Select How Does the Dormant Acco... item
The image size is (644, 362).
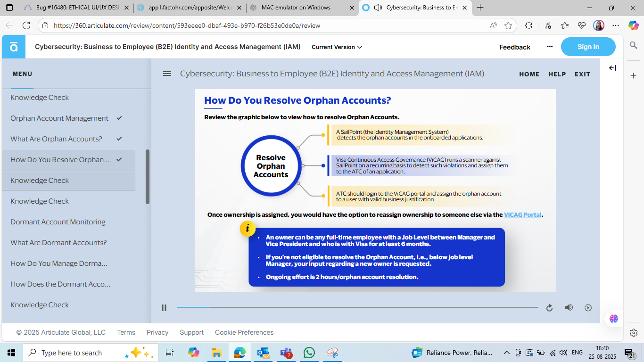point(68,284)
